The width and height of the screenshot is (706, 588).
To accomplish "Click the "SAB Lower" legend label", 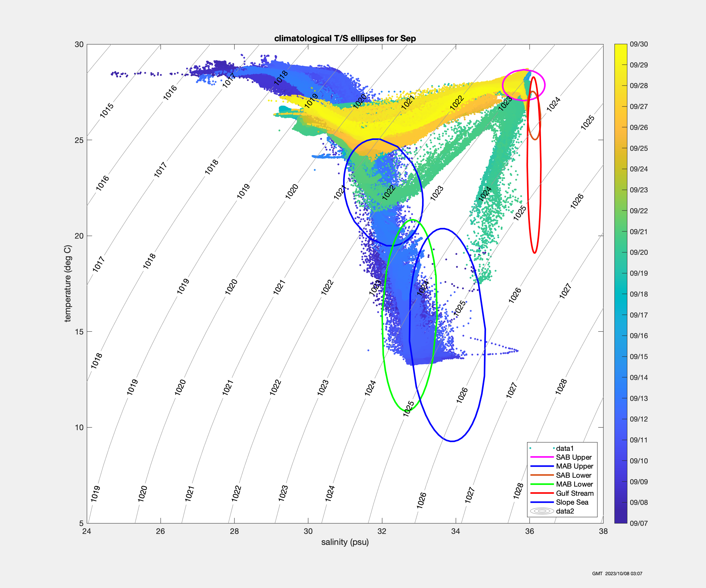I will click(x=573, y=475).
